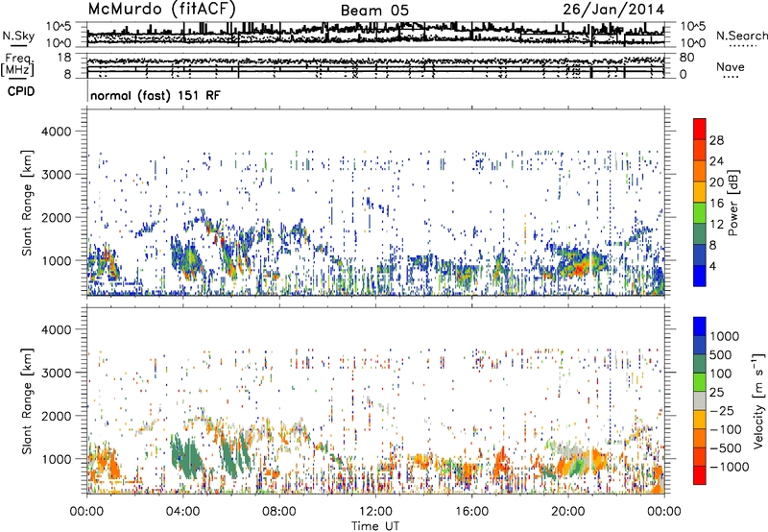Click the '20:00' time axis label
This screenshot has height=532, width=768.
click(x=568, y=512)
